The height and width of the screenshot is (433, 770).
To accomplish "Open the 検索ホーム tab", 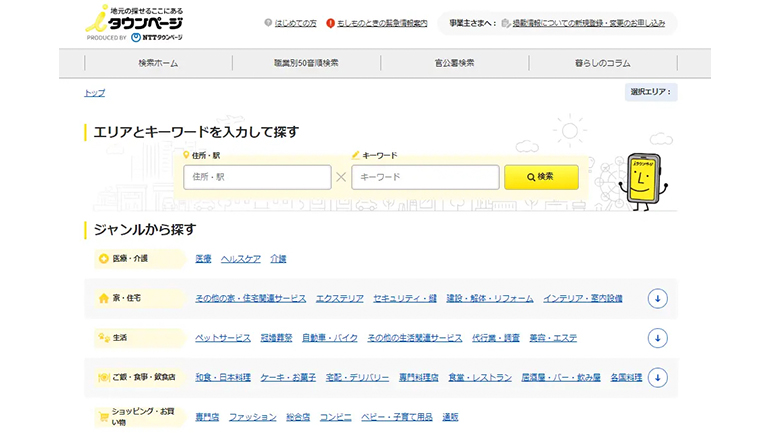I will [159, 63].
